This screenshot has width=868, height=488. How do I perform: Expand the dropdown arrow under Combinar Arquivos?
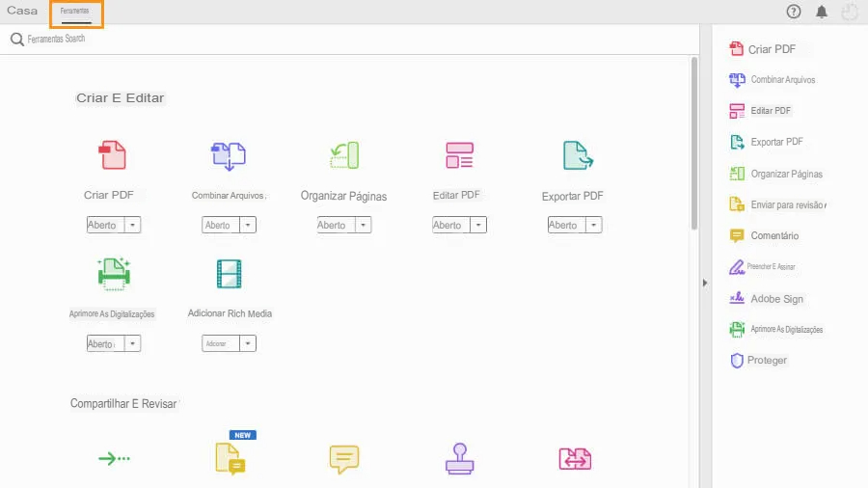pyautogui.click(x=248, y=225)
